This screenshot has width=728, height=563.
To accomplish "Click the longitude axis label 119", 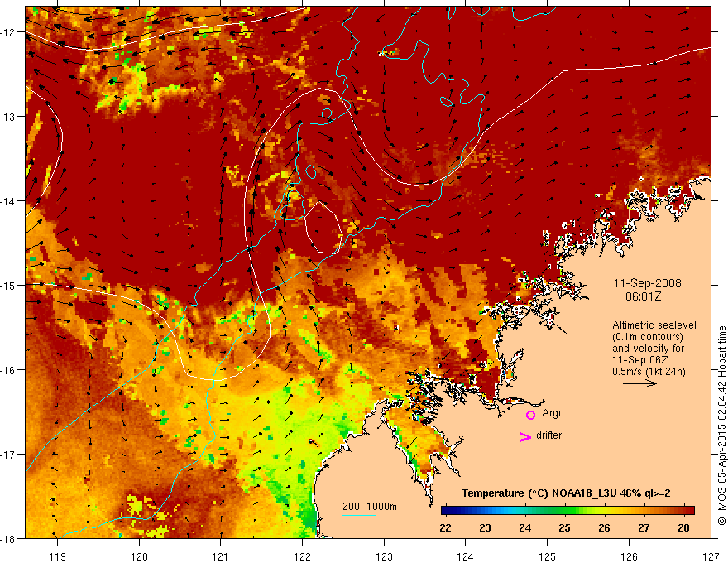I will point(58,556).
